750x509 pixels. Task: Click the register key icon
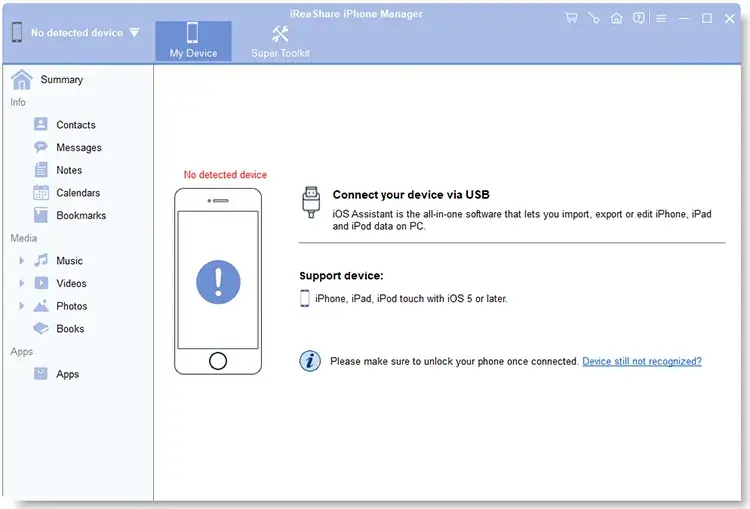pos(594,18)
